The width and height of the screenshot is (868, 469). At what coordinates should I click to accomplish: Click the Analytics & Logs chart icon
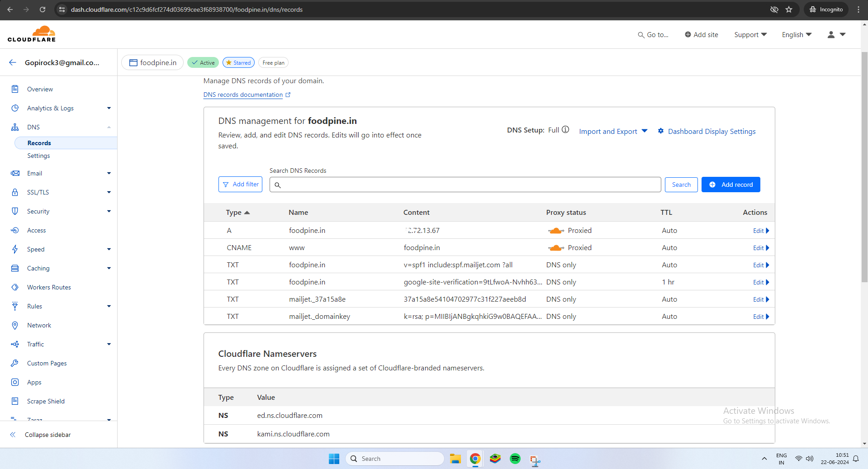pos(15,108)
